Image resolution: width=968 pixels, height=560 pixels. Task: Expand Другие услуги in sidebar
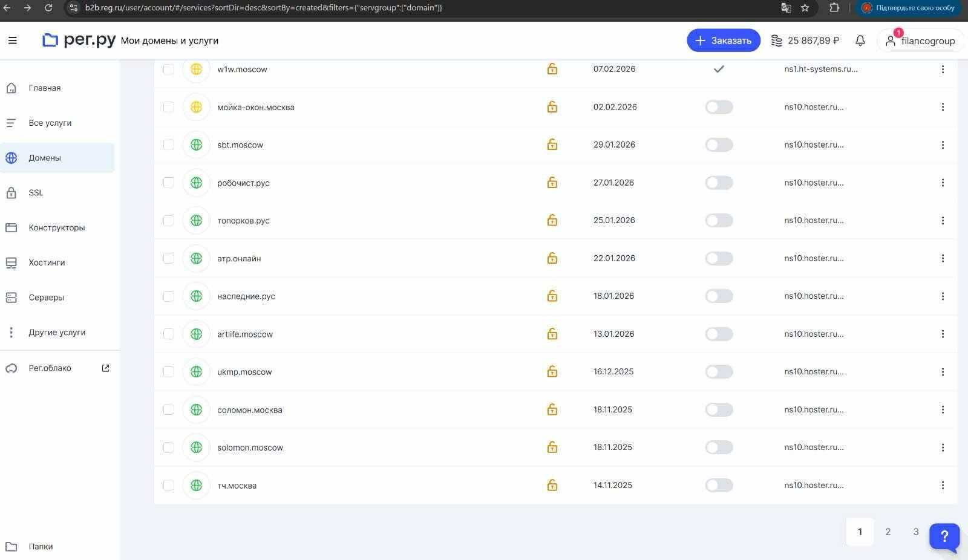coord(57,333)
